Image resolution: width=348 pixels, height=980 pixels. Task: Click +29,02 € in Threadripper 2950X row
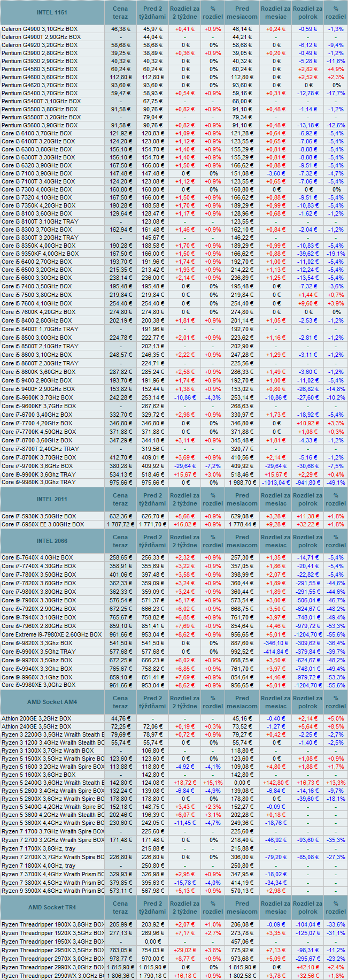[x=185, y=950]
